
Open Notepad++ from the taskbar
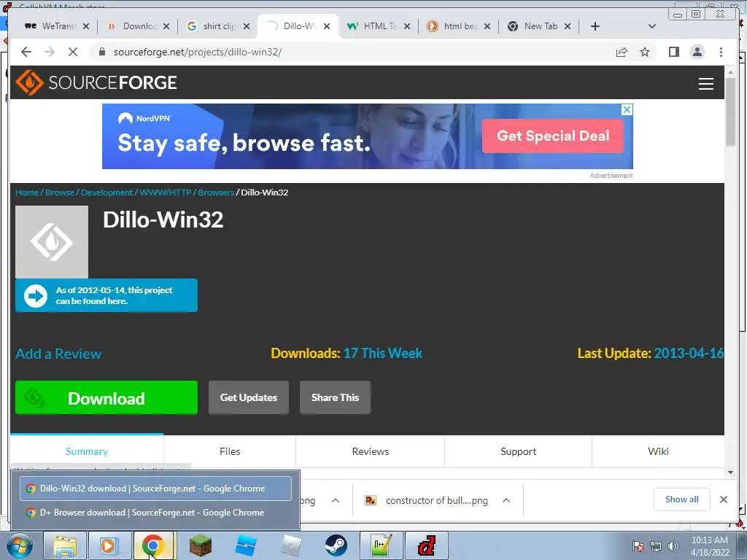(x=382, y=545)
